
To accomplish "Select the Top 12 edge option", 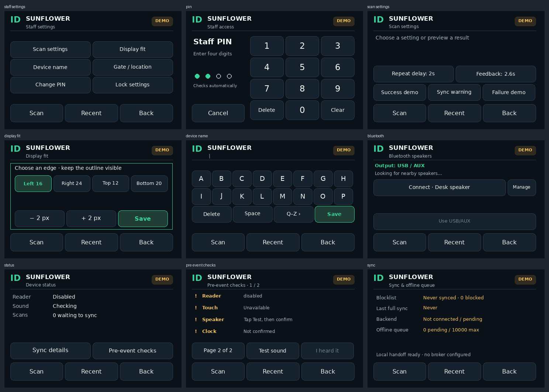I will coord(111,183).
